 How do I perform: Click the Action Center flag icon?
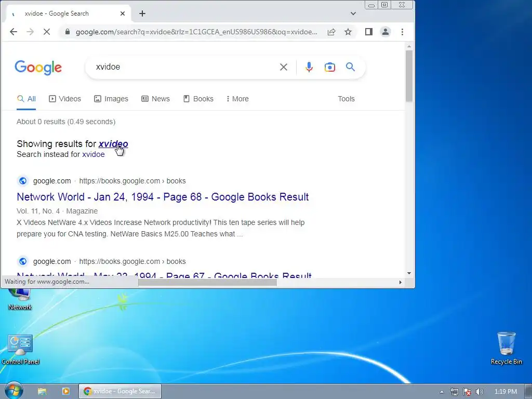point(467,392)
